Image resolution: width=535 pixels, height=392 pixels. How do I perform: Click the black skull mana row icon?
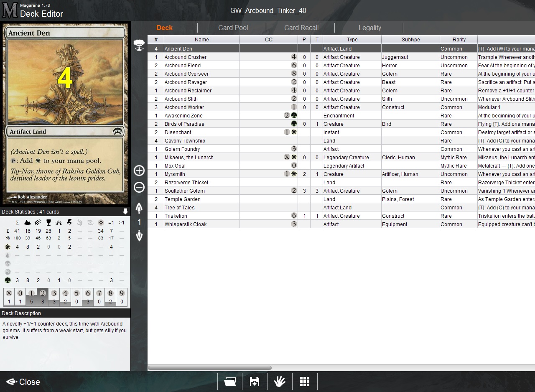point(8,264)
